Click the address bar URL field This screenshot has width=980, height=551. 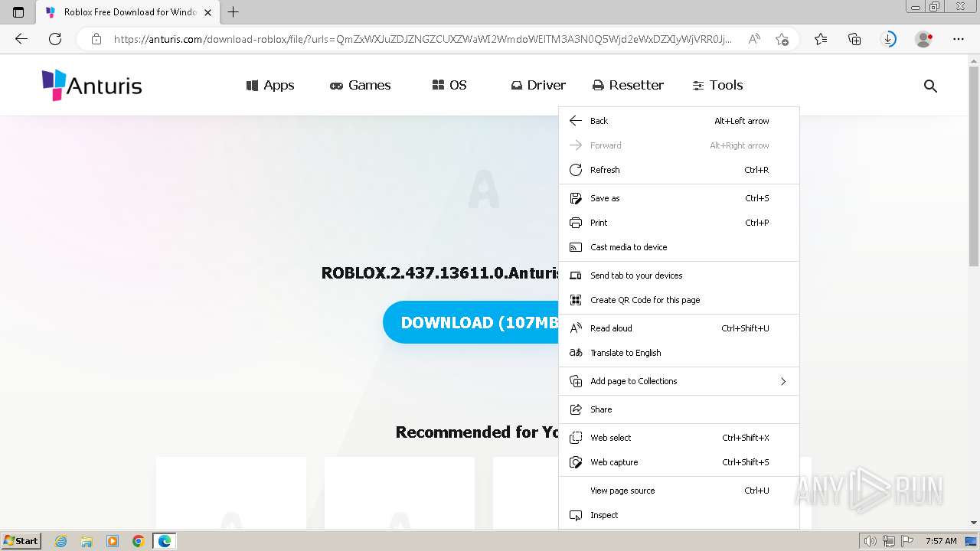(423, 39)
